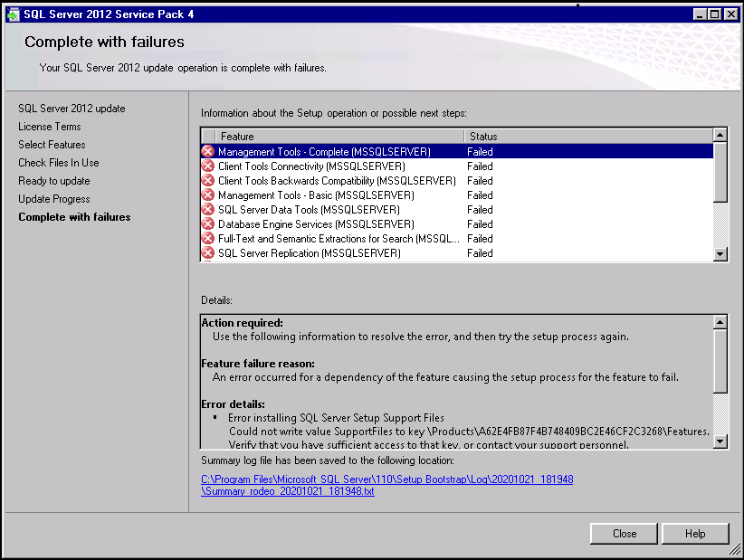Select the Client Tools Connectivity row
744x560 pixels.
457,166
